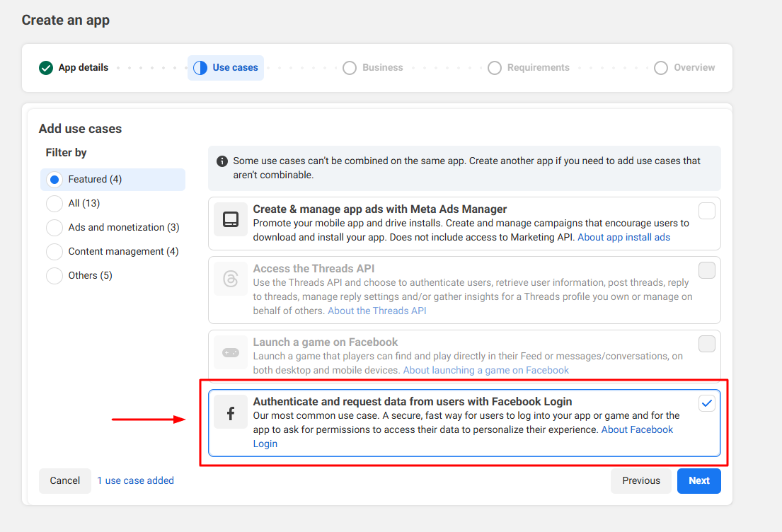Click the 'Add use cases' heading
Viewport: 782px width, 532px height.
(x=80, y=129)
